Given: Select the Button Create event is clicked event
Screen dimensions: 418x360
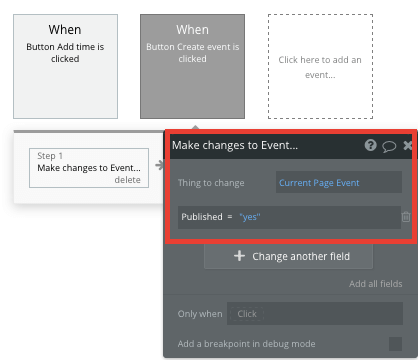Looking at the screenshot, I should click(x=192, y=66).
